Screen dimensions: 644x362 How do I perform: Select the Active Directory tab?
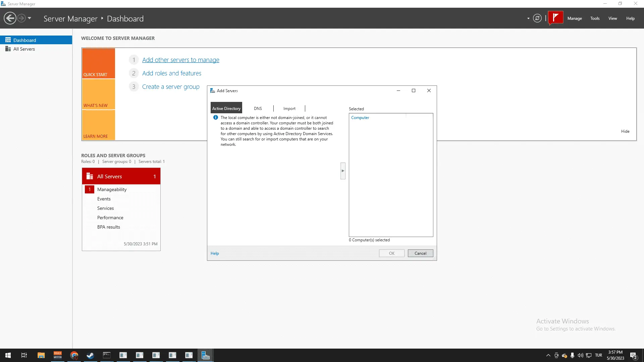[226, 108]
